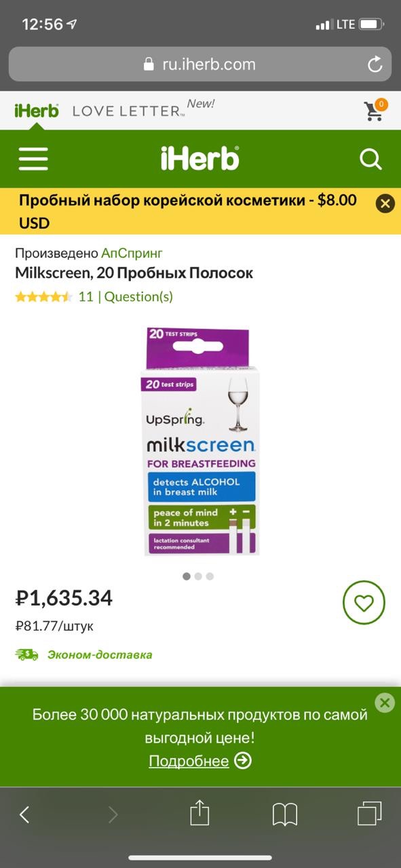The height and width of the screenshot is (868, 401).
Task: Open the Milkscreen product image
Action: (199, 441)
